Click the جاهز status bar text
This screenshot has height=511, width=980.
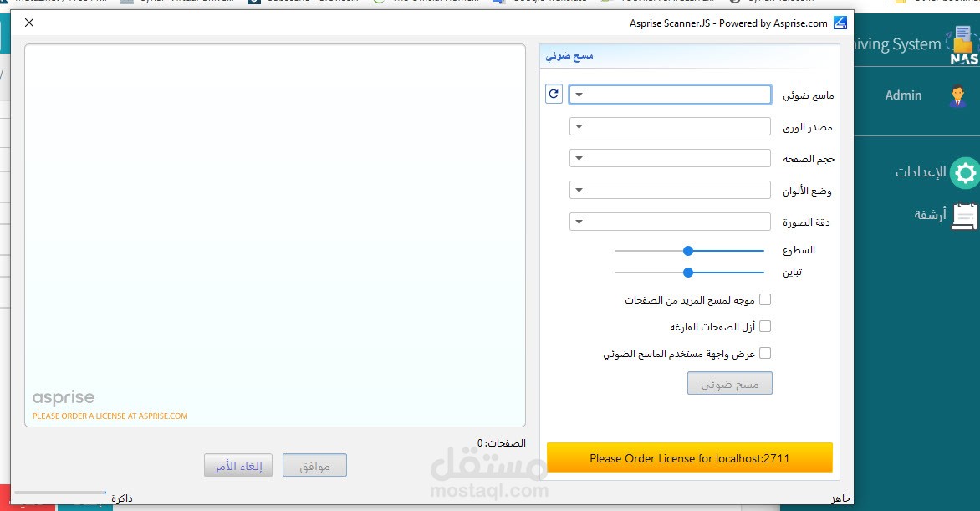840,498
